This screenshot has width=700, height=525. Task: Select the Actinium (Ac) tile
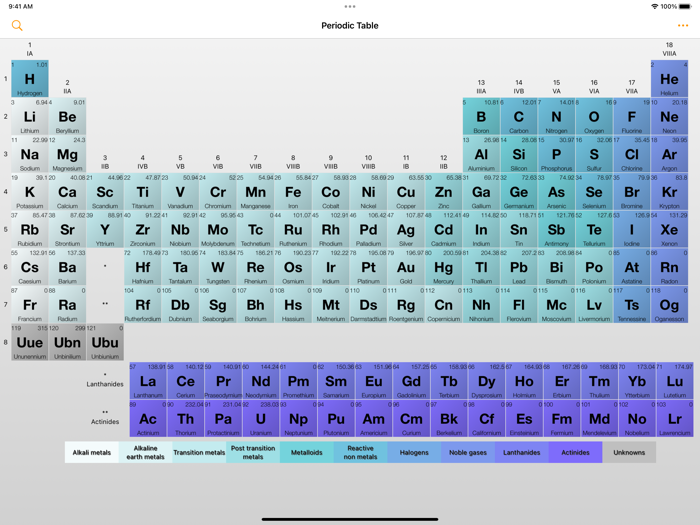(x=148, y=418)
